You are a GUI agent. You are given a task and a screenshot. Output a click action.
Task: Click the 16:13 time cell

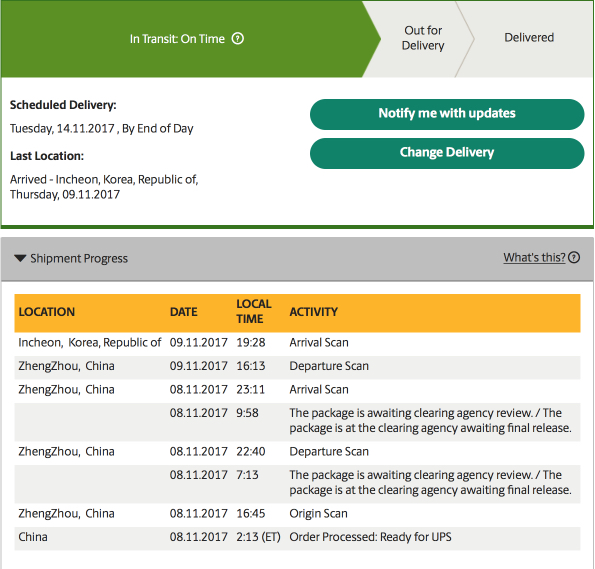pyautogui.click(x=251, y=366)
